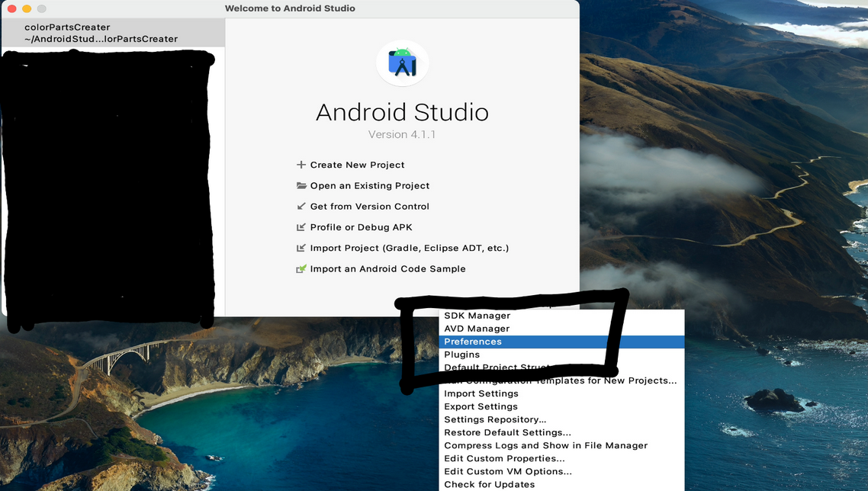Choose Import an Android Code Sample
This screenshot has width=868, height=491.
[x=387, y=269]
